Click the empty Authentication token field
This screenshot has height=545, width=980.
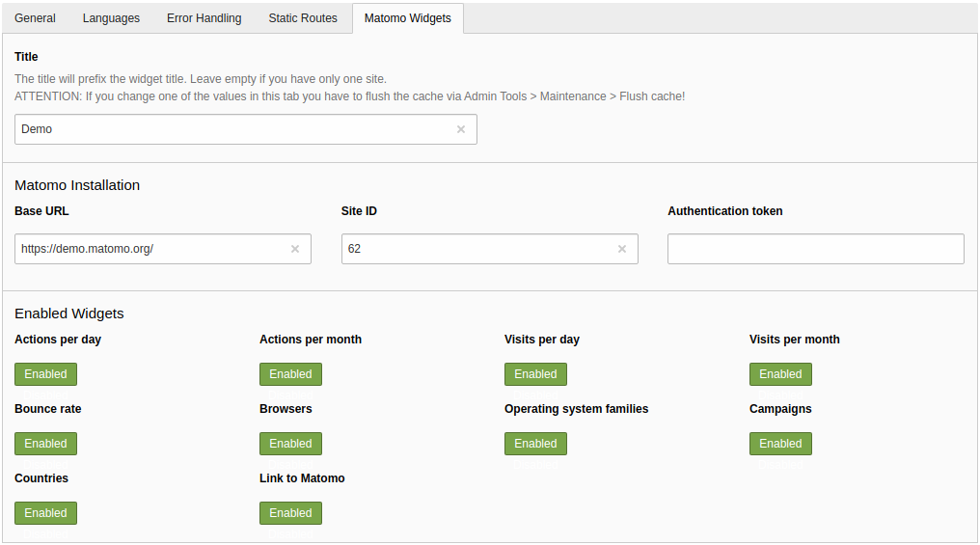[816, 249]
